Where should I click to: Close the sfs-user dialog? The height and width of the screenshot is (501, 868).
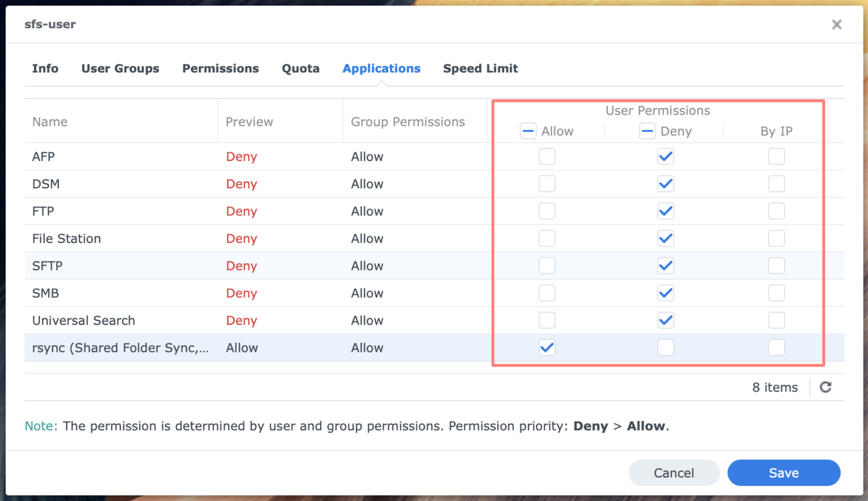(837, 24)
